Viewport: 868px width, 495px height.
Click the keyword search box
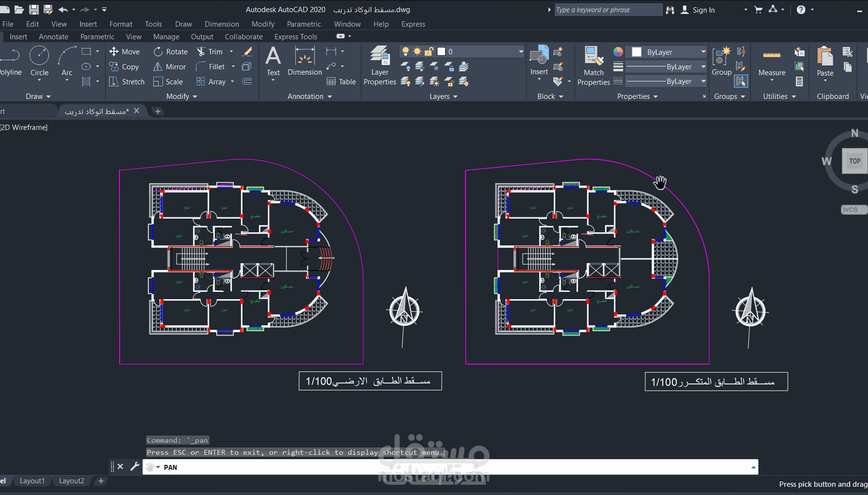608,10
